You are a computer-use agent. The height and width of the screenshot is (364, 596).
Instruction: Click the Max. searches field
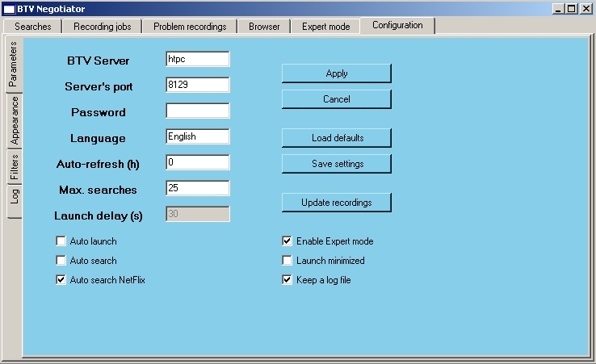pyautogui.click(x=198, y=188)
